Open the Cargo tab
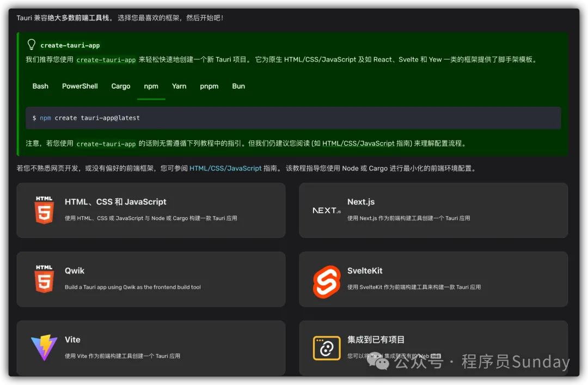Screen dimensions: 588x385 121,86
